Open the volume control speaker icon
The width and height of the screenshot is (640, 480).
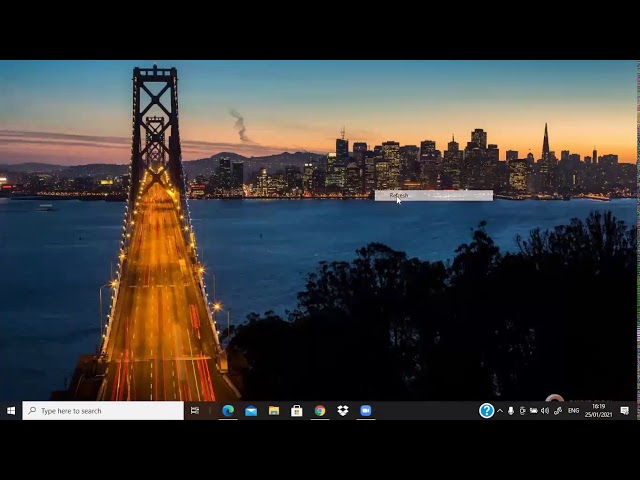click(545, 410)
